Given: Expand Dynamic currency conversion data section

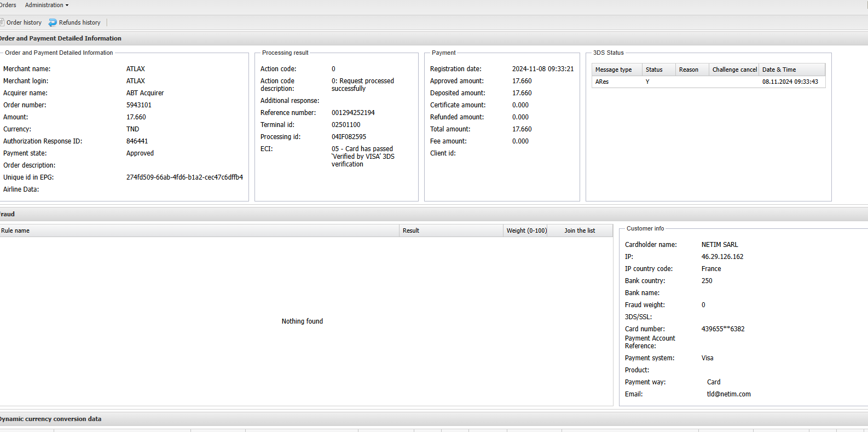Looking at the screenshot, I should click(x=50, y=419).
